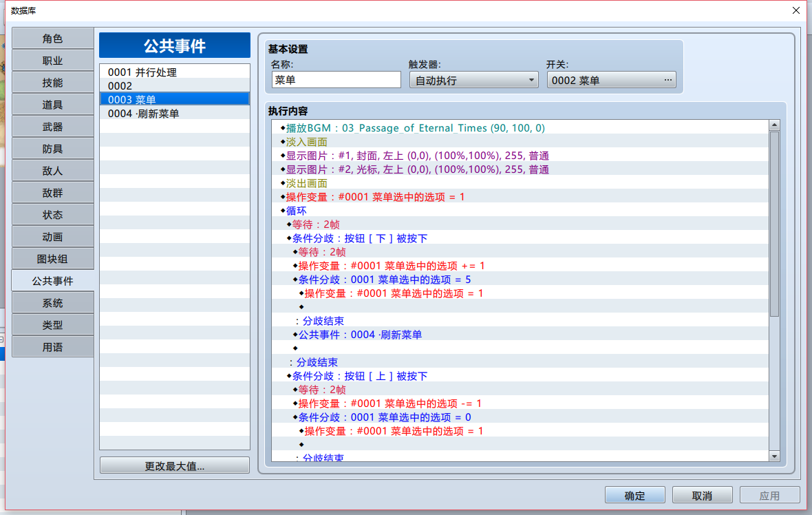Select 操作变量 菜单选中的选项 = 1 at top

520,197
